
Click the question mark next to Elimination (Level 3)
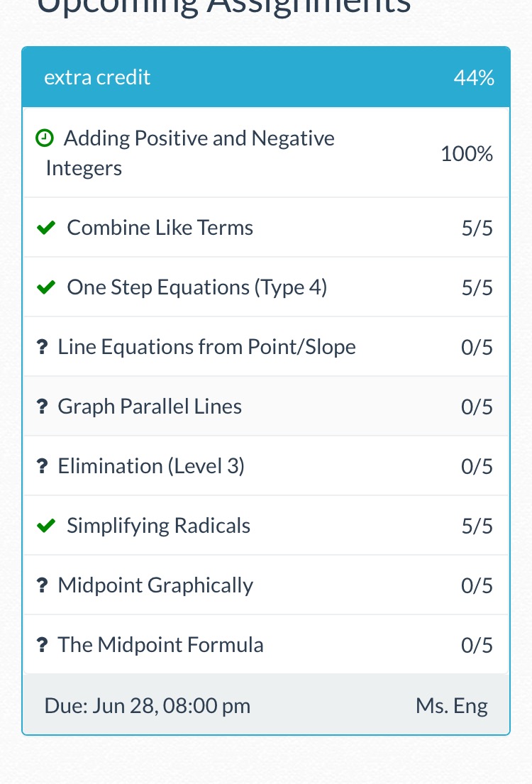click(43, 465)
